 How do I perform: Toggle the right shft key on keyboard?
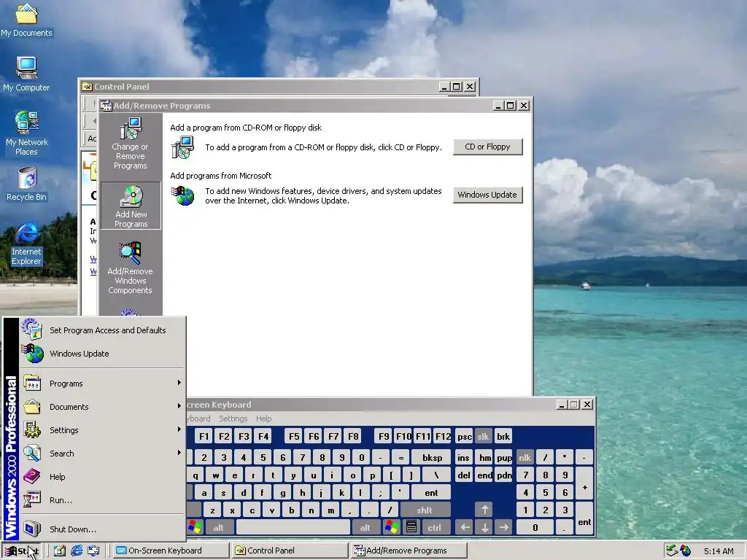tap(425, 510)
